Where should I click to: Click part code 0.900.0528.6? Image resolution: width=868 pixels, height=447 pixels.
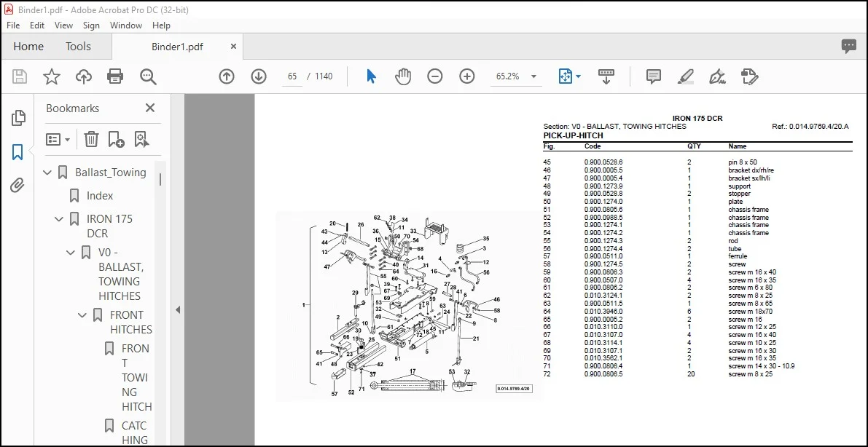[x=603, y=162]
